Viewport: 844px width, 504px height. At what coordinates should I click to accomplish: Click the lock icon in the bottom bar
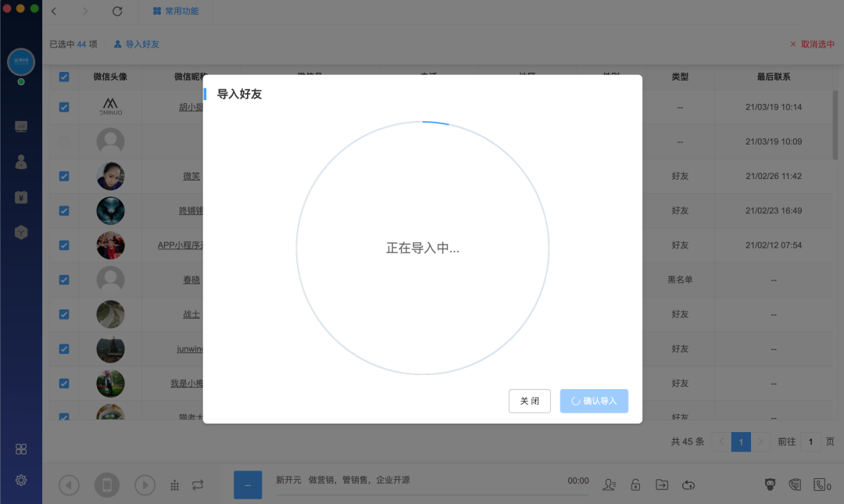coord(635,485)
